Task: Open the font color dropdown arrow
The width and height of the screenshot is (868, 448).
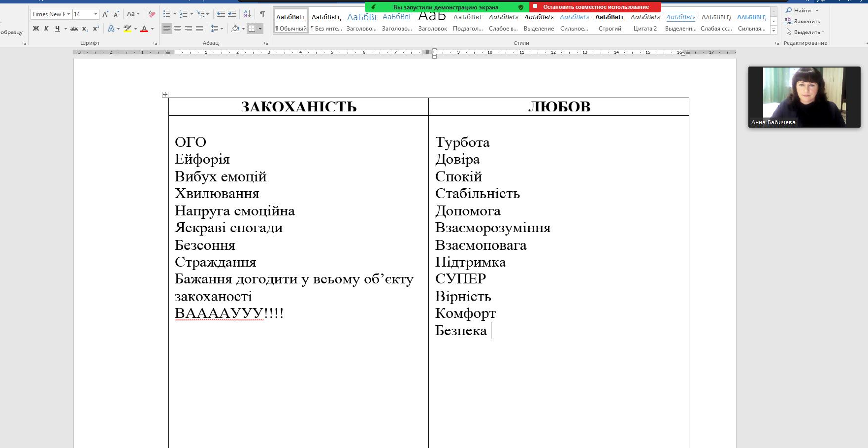Action: 152,29
